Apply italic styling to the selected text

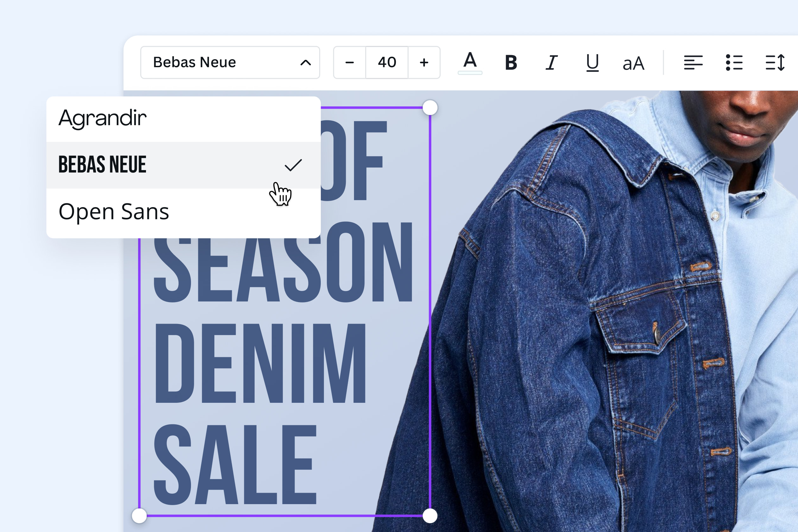point(551,62)
